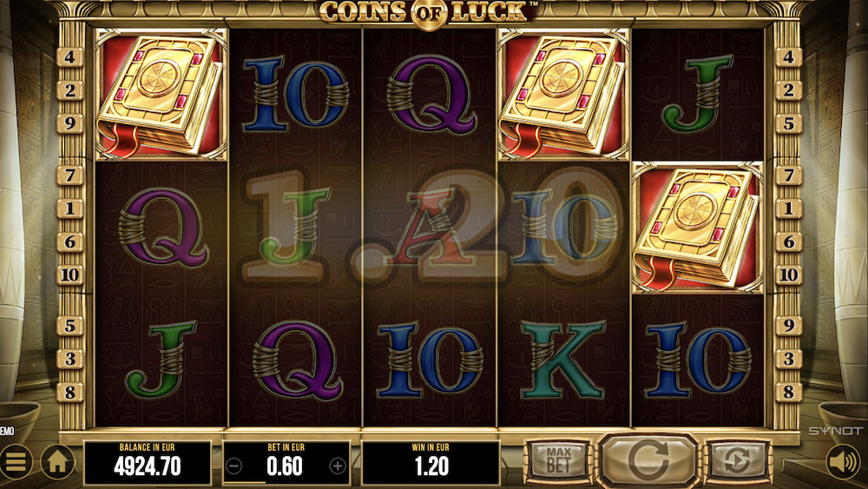This screenshot has height=489, width=868.
Task: Click golden book symbol on first reel
Action: [161, 95]
